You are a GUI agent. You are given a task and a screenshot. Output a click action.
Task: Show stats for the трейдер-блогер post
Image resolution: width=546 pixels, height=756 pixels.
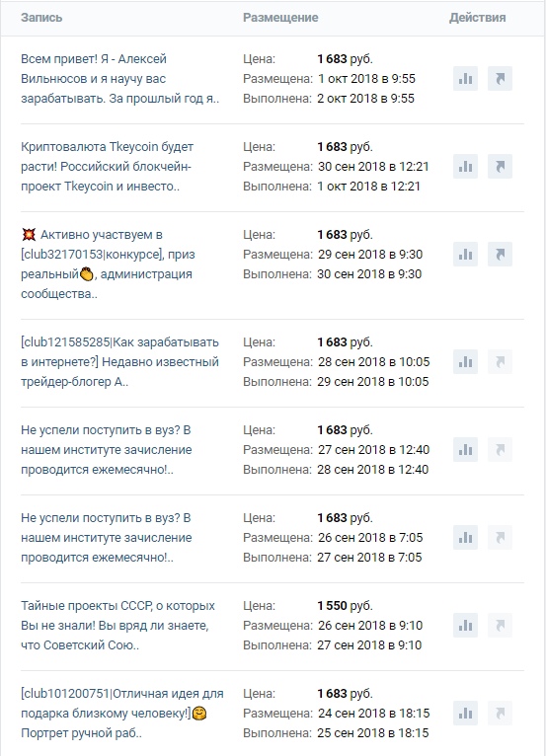click(465, 361)
